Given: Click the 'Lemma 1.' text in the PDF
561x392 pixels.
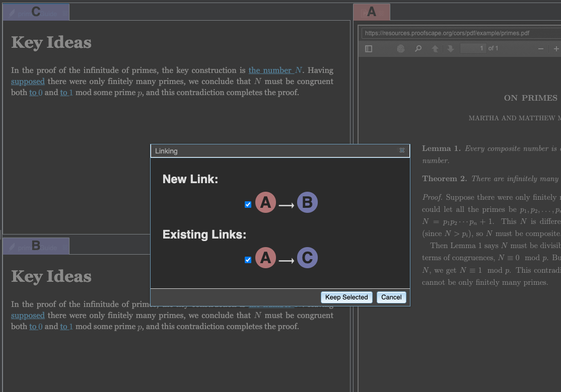Looking at the screenshot, I should [x=441, y=148].
